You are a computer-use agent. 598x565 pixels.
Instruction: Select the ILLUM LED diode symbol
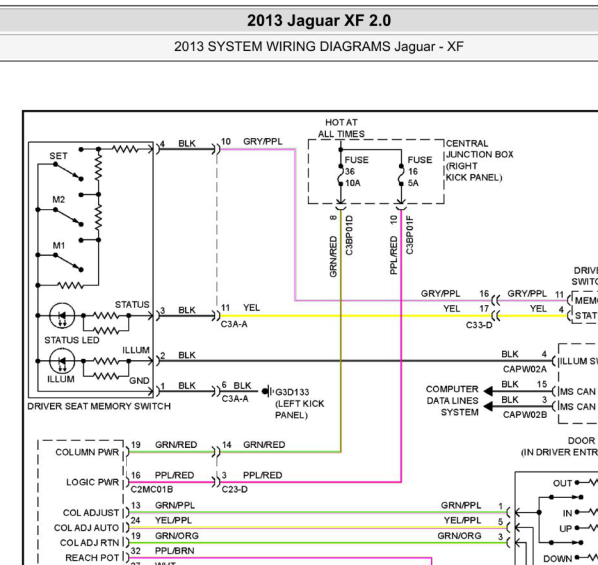[62, 361]
